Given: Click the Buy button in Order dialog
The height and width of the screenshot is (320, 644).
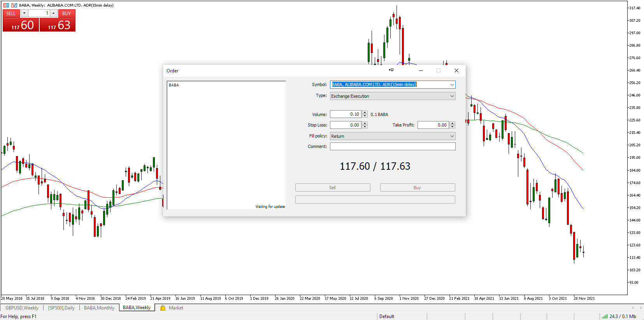Looking at the screenshot, I should [x=418, y=188].
